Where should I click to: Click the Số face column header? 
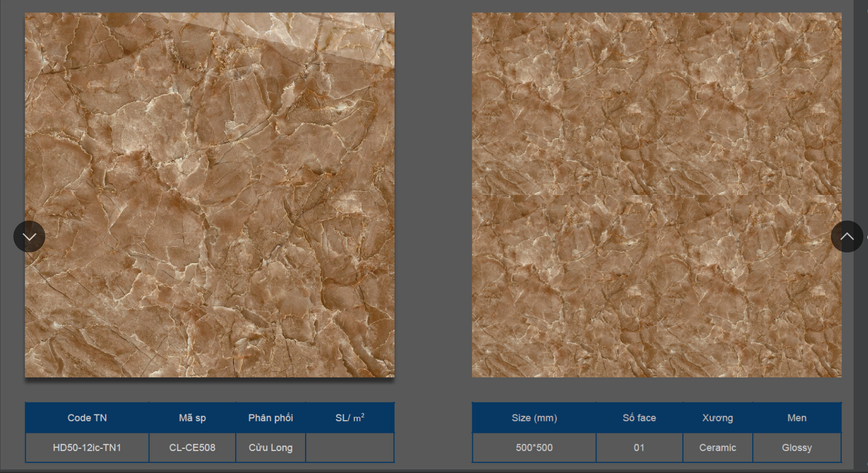click(x=639, y=417)
